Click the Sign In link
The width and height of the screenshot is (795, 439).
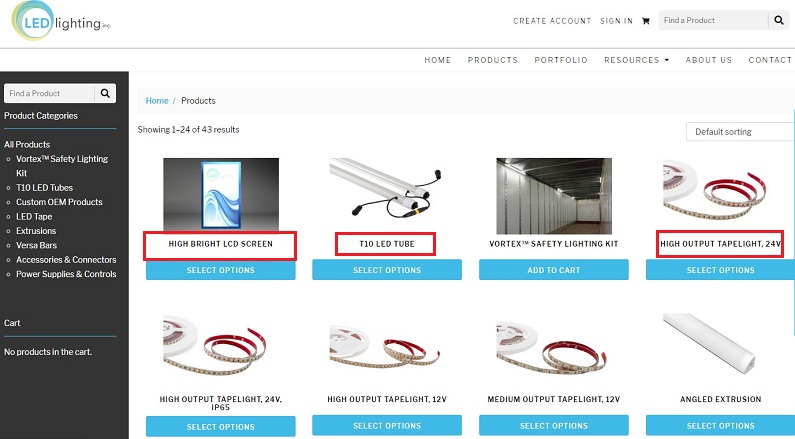[x=616, y=21]
